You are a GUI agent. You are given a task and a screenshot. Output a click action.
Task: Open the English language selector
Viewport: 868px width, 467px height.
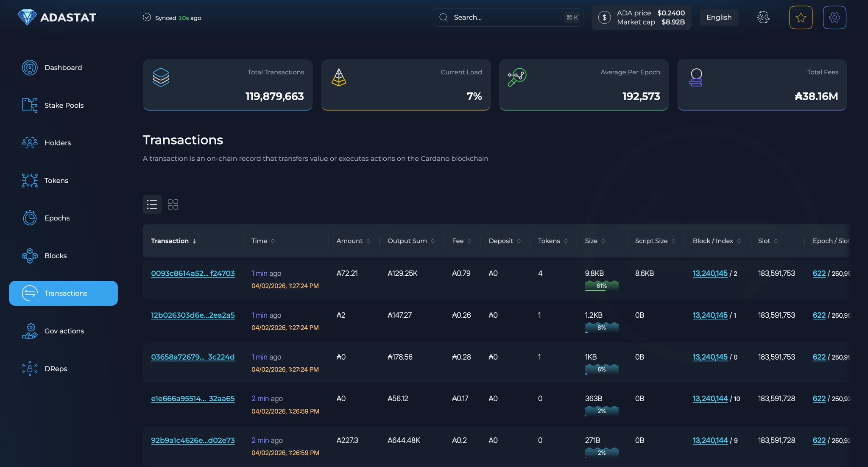coord(719,17)
